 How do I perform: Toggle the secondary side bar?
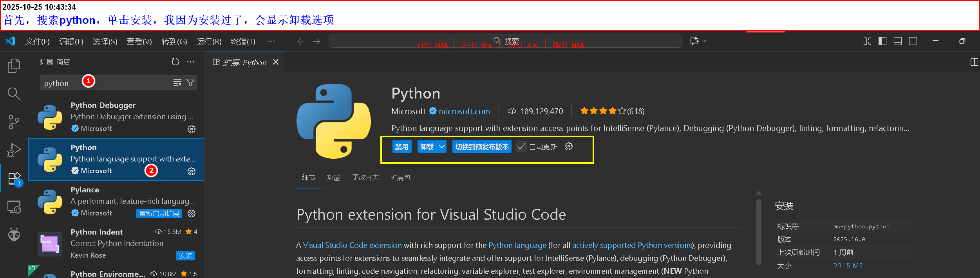coord(913,41)
